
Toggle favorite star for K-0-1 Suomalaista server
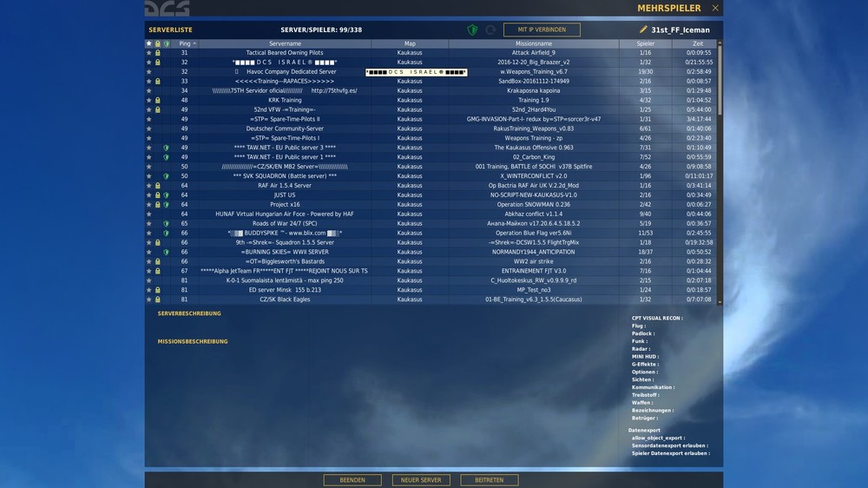[148, 280]
